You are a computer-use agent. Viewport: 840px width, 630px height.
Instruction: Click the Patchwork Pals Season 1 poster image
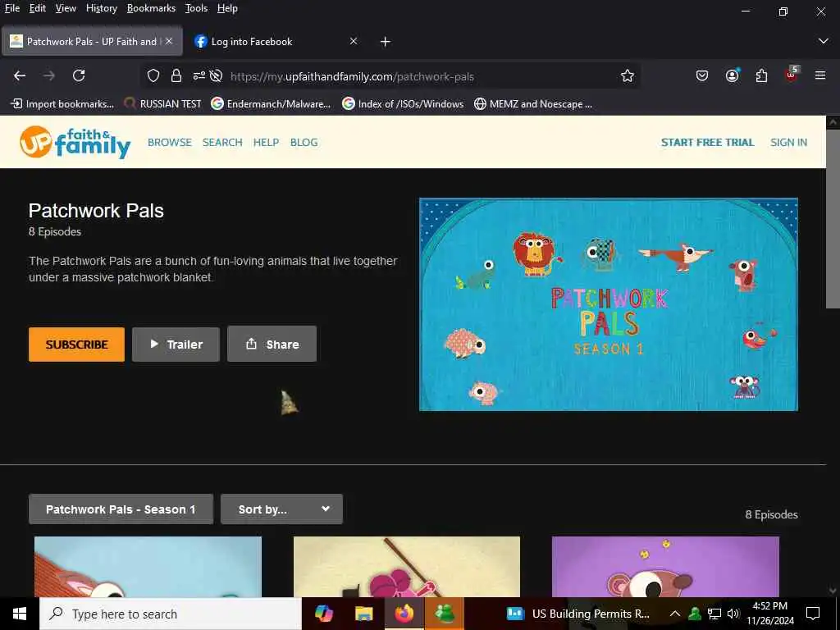tap(609, 304)
